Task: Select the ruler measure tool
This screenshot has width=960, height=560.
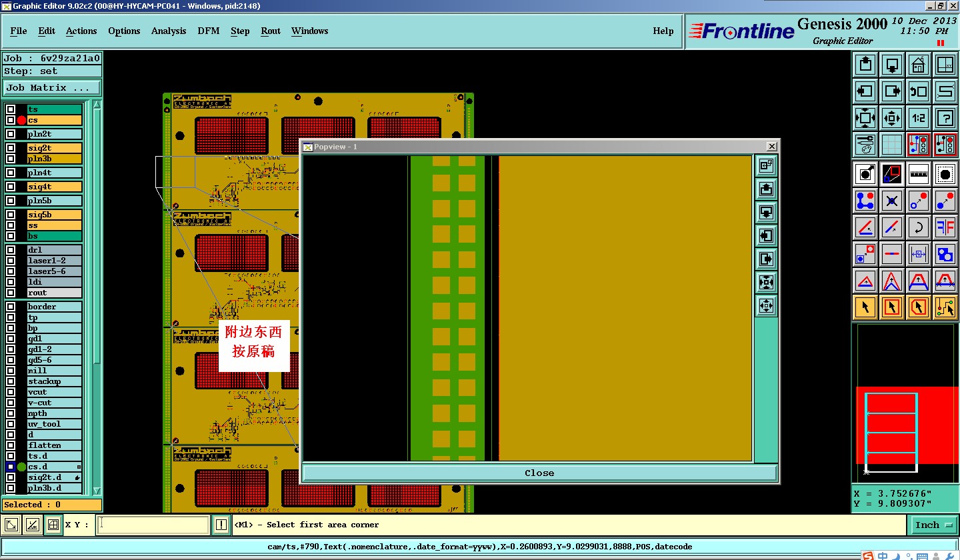Action: 919,174
